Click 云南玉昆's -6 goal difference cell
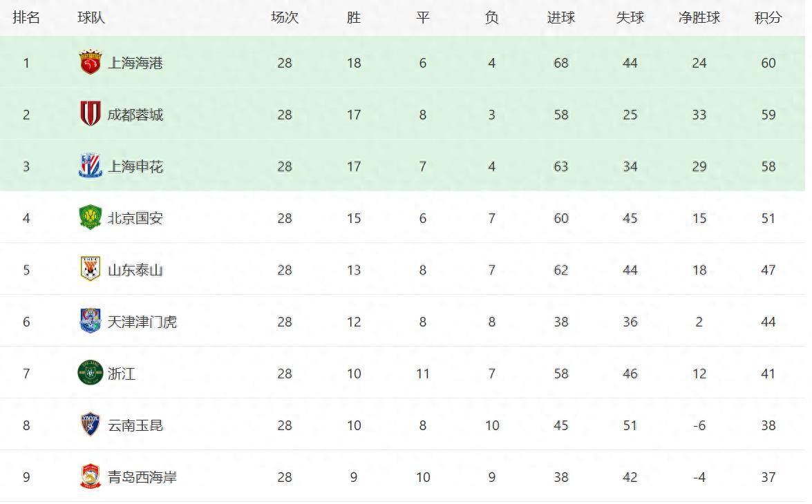812x504 pixels. point(699,425)
